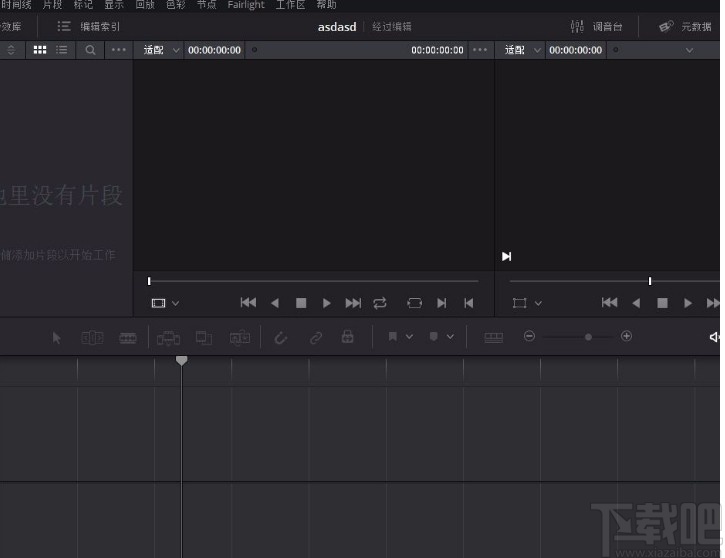Expand the flag color dropdown

(409, 337)
